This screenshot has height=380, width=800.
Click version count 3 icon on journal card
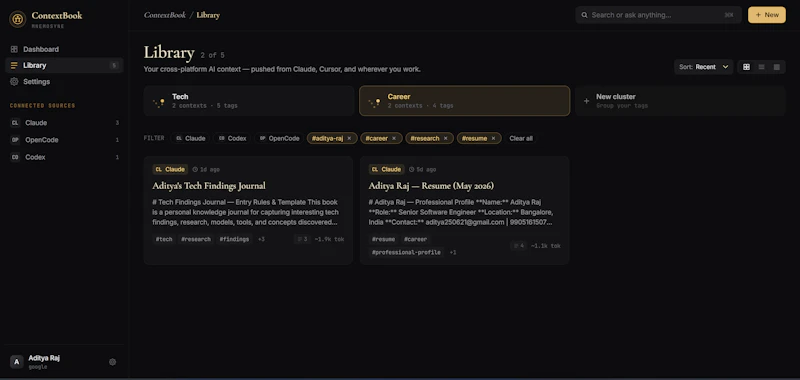pyautogui.click(x=302, y=239)
